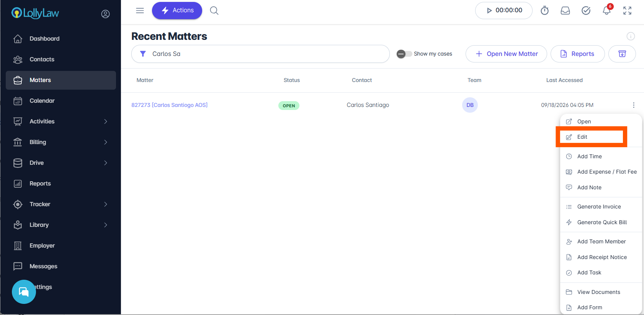Choose Add Receipt Notice entry

coord(601,257)
